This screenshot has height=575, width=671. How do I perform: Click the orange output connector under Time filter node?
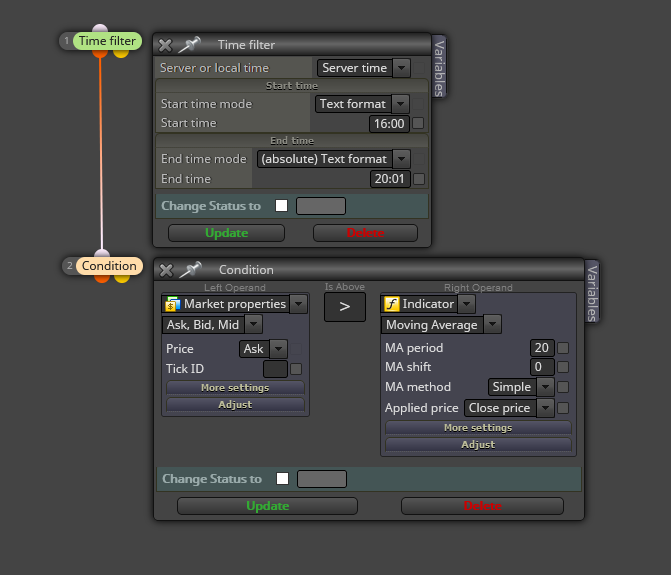point(100,53)
